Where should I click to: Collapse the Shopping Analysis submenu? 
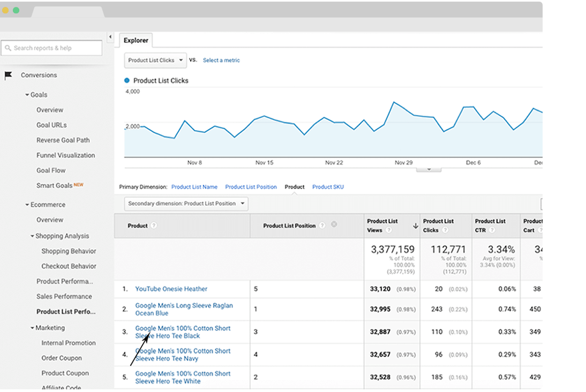[32, 236]
